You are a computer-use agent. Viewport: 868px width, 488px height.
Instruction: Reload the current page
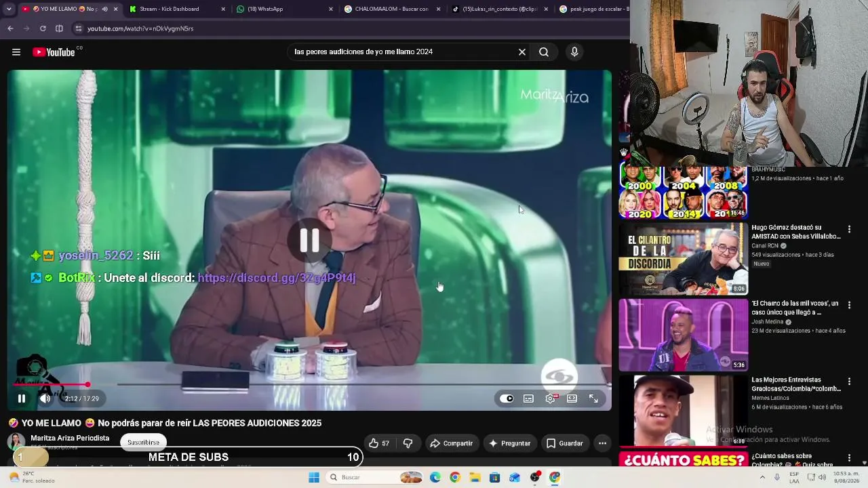pyautogui.click(x=43, y=28)
